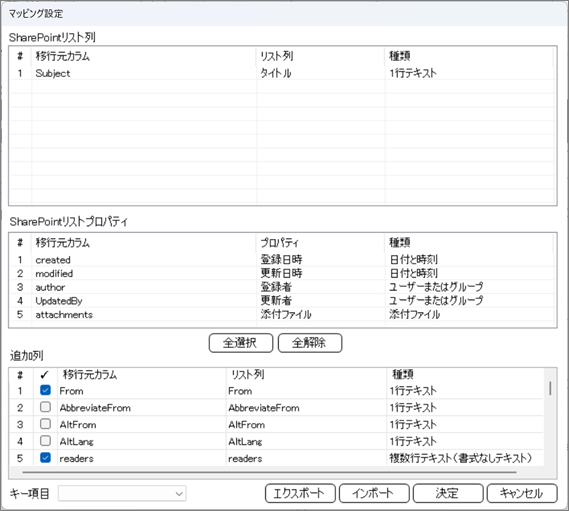Select the Subject row in list columns
The height and width of the screenshot is (511, 569).
point(282,73)
